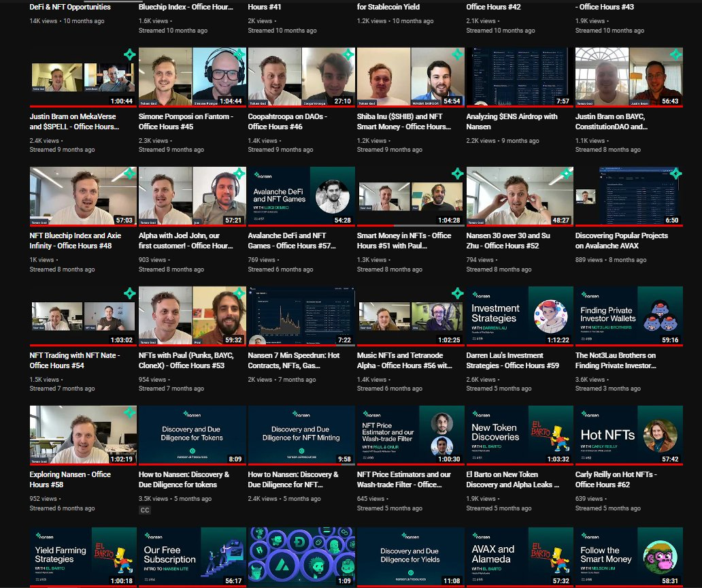702x588 pixels.
Task: Open DeFi & NFT Opportunities video title
Action: [x=70, y=7]
